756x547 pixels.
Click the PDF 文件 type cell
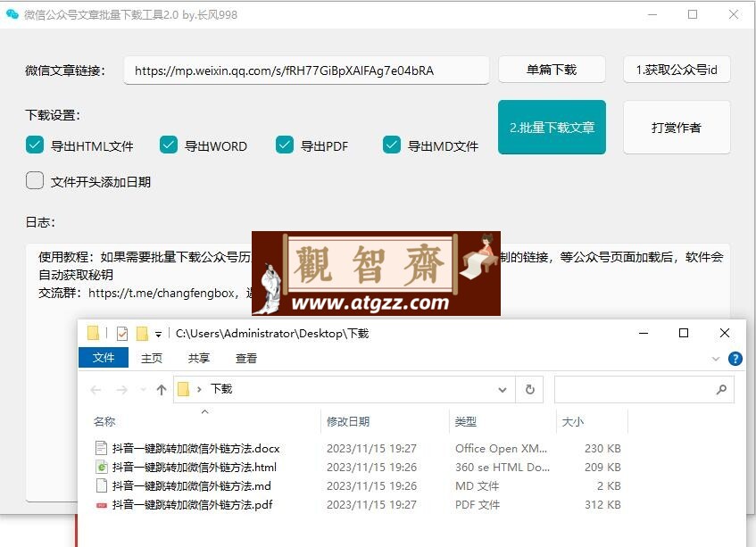point(478,504)
